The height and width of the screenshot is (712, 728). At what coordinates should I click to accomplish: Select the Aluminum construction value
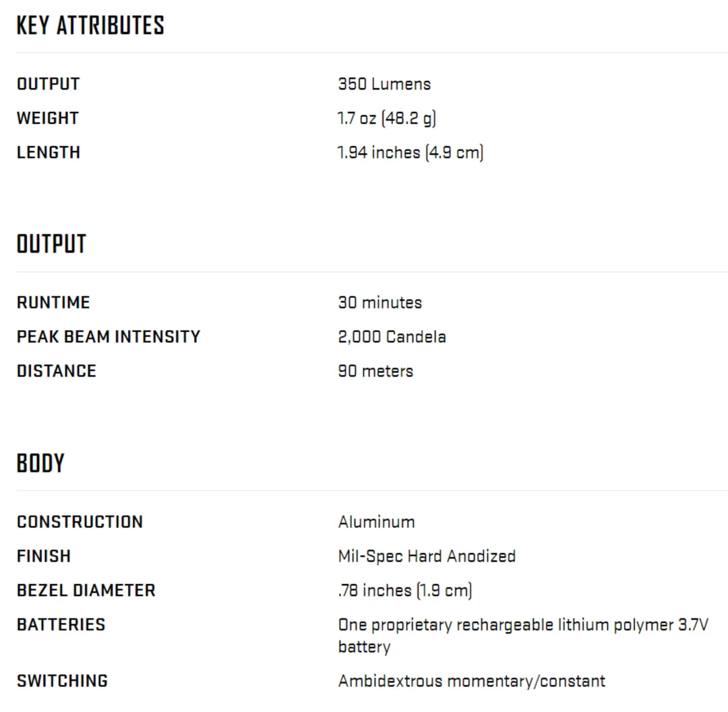(376, 522)
